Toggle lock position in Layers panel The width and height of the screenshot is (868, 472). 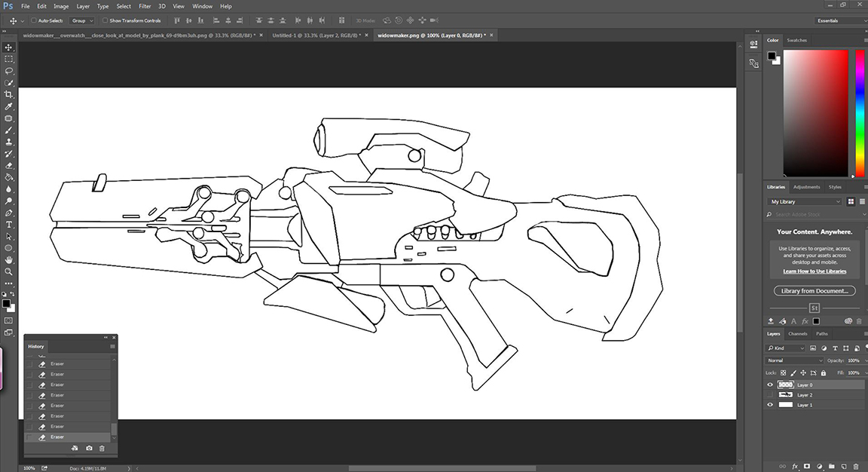pos(803,372)
